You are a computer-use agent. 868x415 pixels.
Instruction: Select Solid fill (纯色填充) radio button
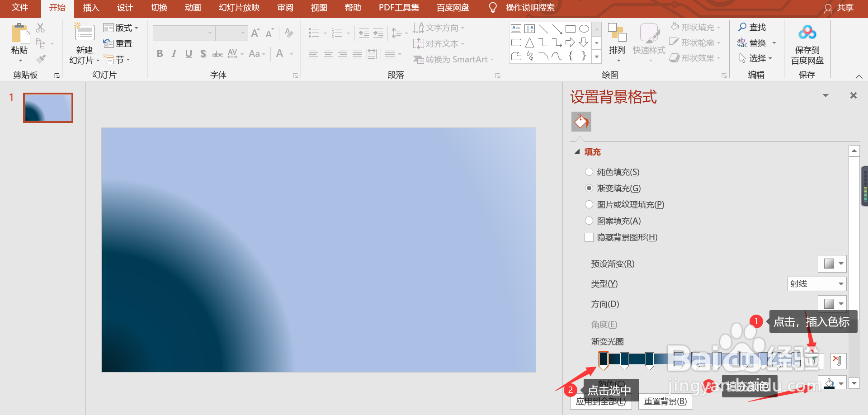point(589,172)
